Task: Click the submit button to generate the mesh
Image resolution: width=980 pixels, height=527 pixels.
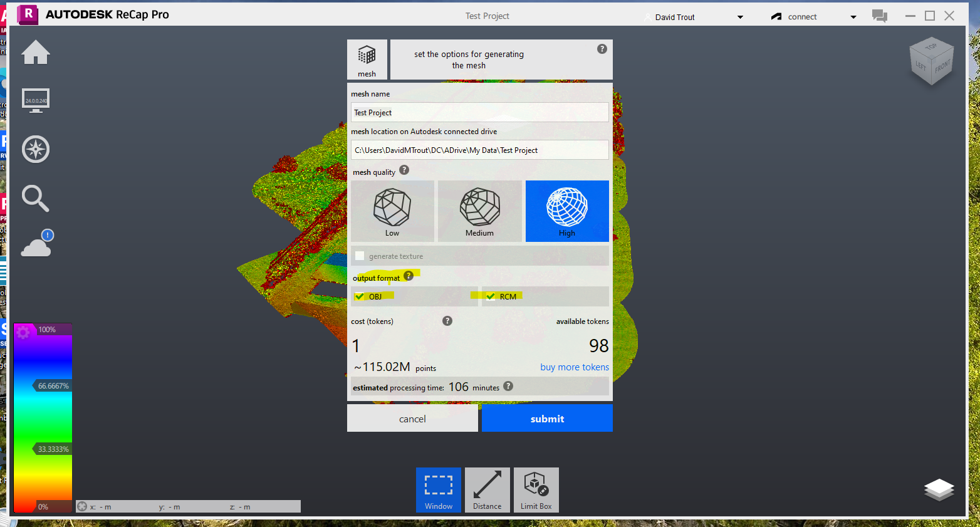Action: (546, 418)
